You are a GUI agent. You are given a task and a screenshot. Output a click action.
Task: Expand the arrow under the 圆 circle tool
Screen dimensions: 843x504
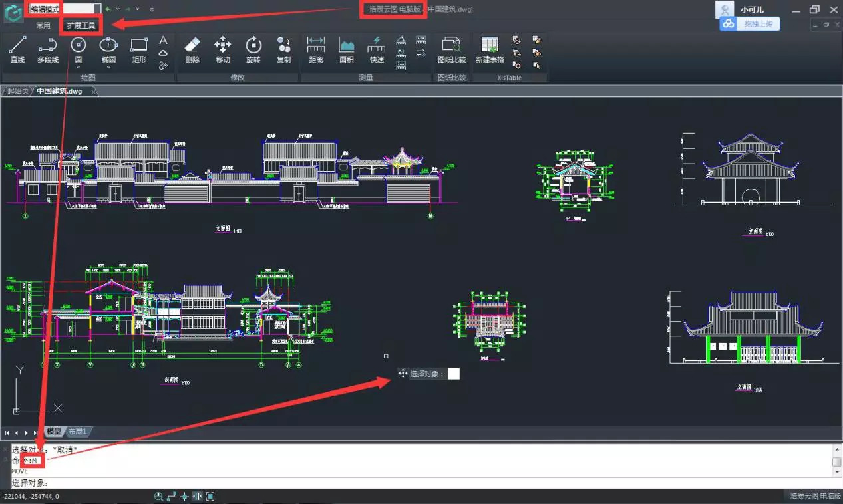click(79, 68)
